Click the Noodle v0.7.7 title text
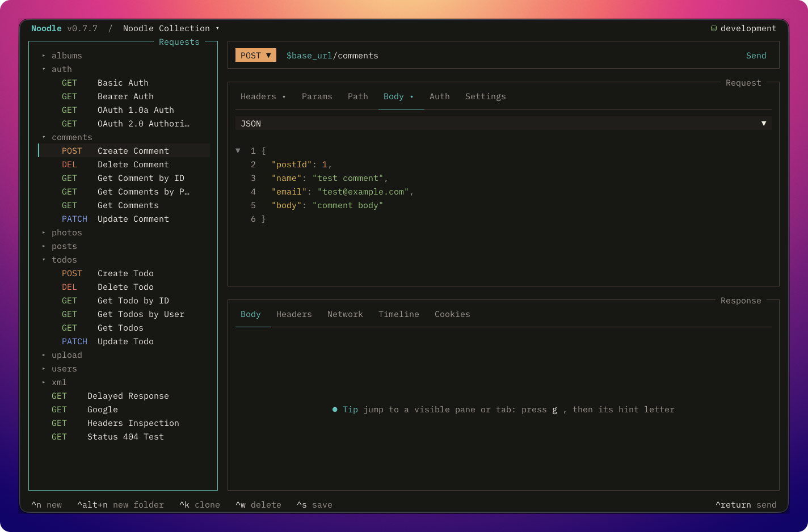Screen dimensions: 808x532 (64, 28)
